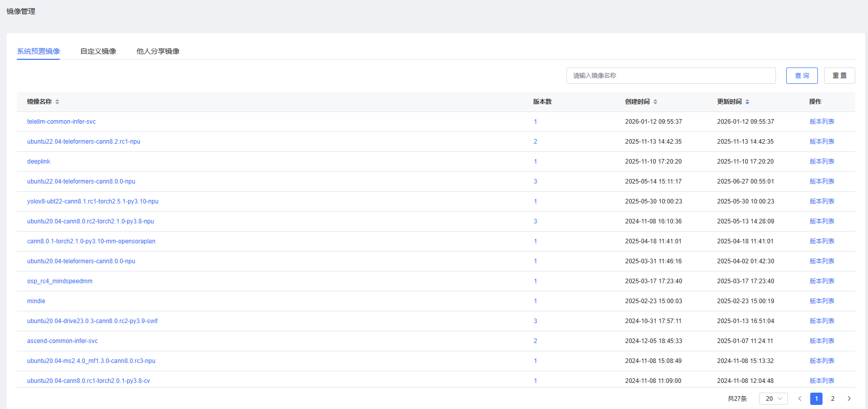Sort by 更新时间 column sort icon
The image size is (868, 409).
747,102
